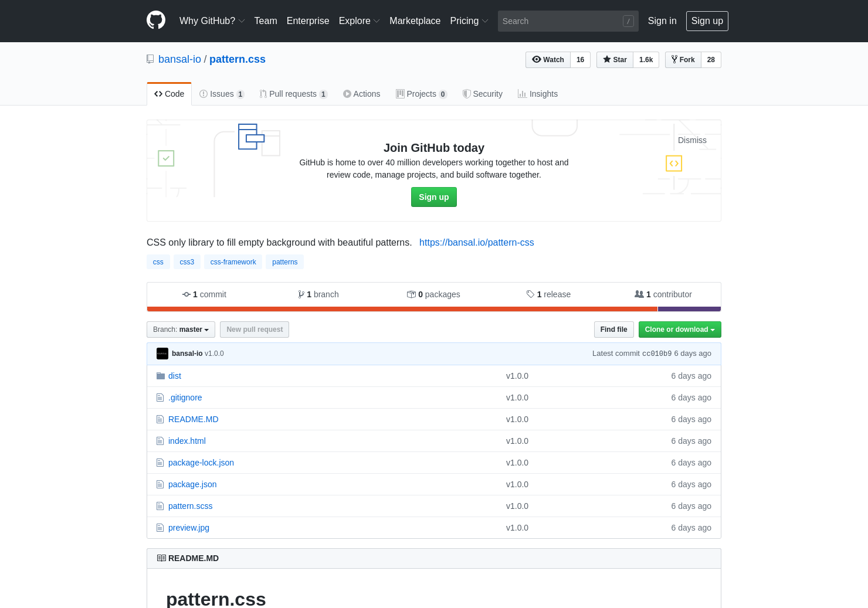Switch to the Projects tab
This screenshot has width=868, height=608.
[421, 94]
